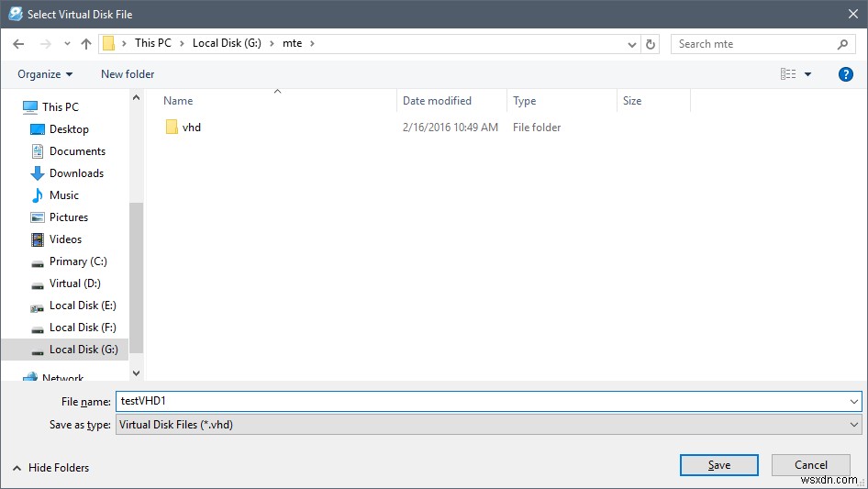This screenshot has width=868, height=489.
Task: Select the vhd folder
Action: pyautogui.click(x=192, y=128)
